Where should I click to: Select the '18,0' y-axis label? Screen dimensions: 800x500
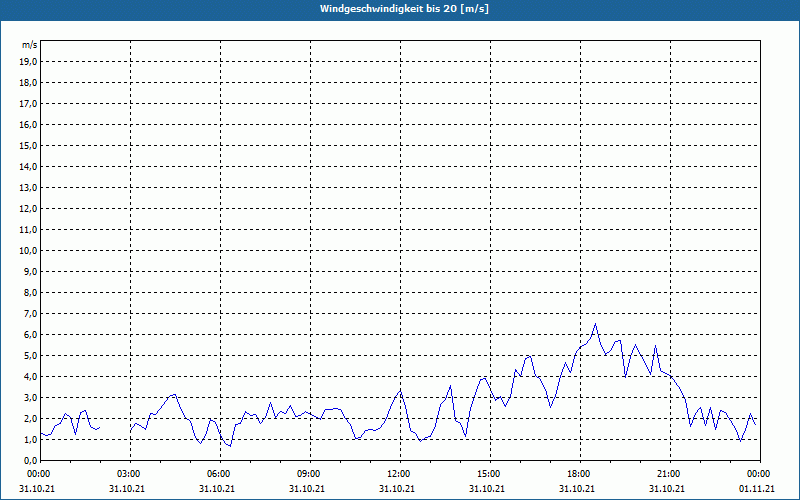(28, 83)
